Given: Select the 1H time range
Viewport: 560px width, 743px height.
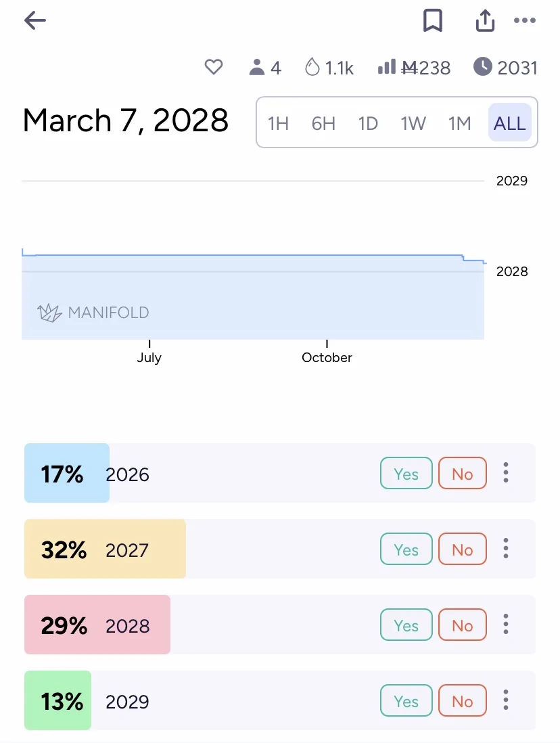Looking at the screenshot, I should (x=278, y=123).
